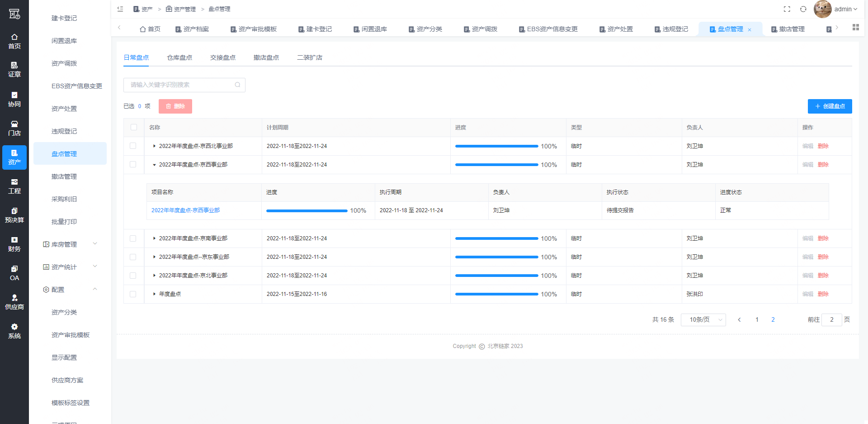Screen dimensions: 868x424
Task: Open the 供应商 supplier sidebar icon
Action: coord(14,298)
